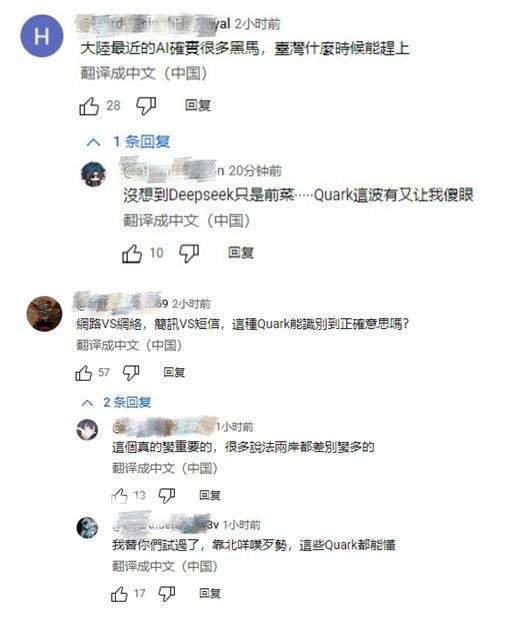
Task: Like the reply with 17 likes
Action: (119, 594)
